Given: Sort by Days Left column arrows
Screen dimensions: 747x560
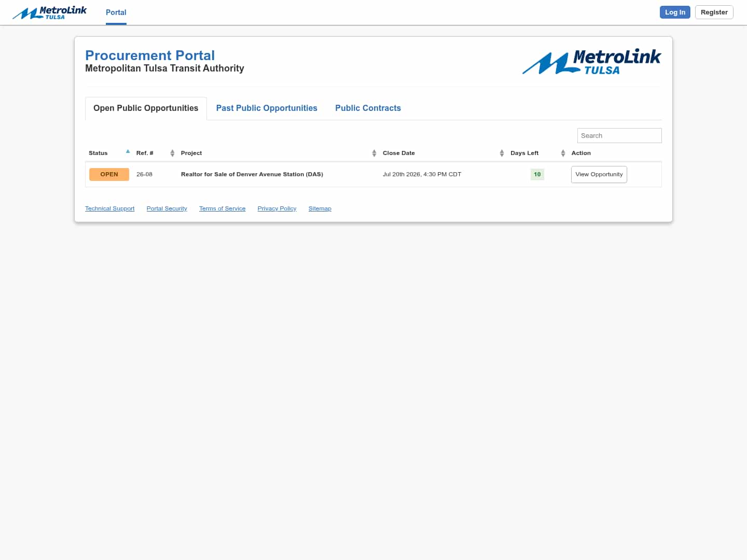Looking at the screenshot, I should point(563,153).
